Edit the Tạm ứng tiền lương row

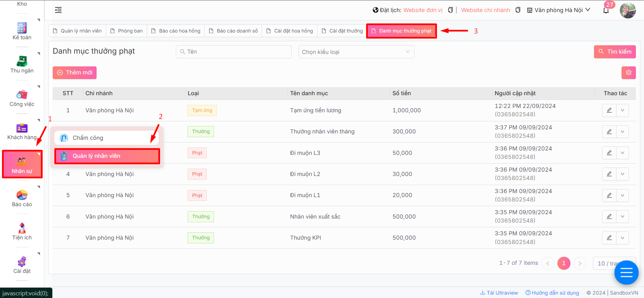[609, 110]
